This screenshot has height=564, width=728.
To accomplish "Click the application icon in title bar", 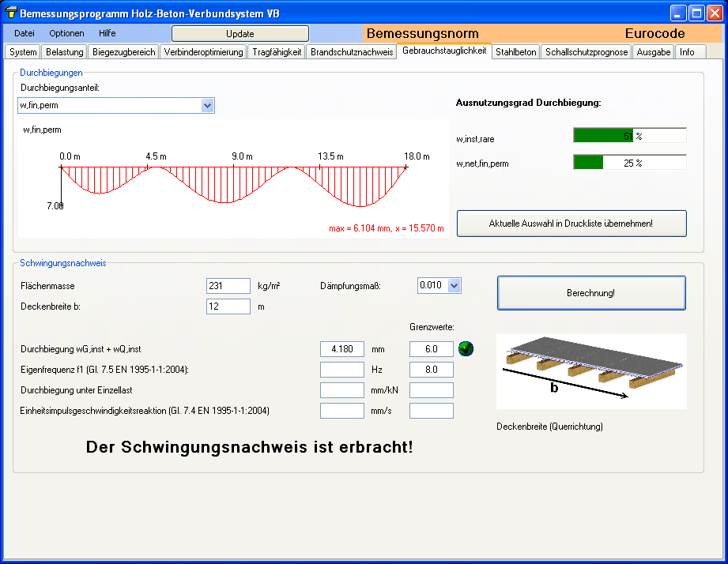I will (10, 13).
